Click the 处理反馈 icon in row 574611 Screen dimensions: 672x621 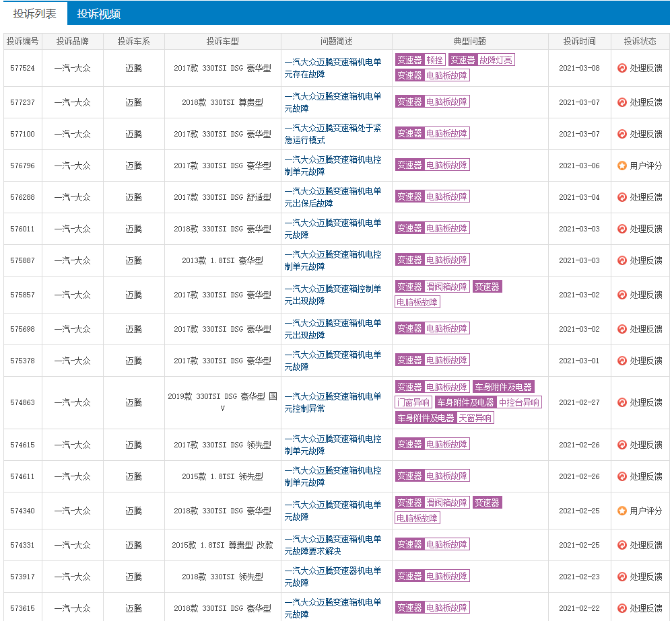click(x=622, y=476)
